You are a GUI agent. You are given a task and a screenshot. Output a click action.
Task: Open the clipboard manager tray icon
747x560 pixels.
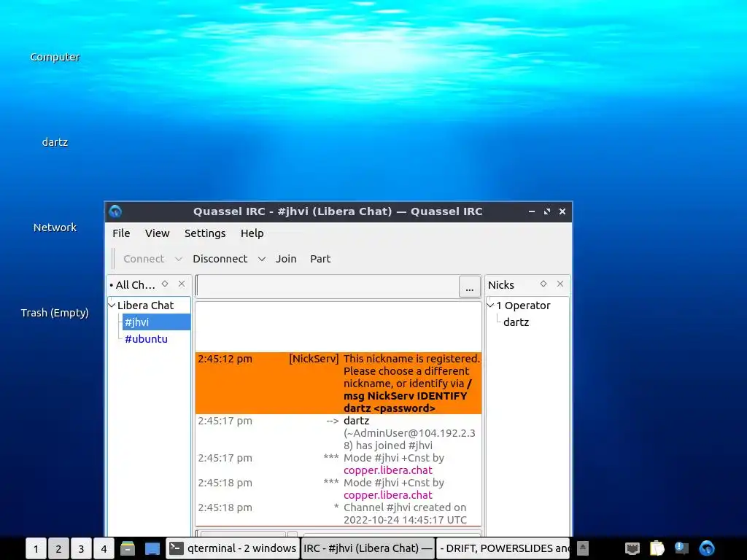click(x=657, y=548)
